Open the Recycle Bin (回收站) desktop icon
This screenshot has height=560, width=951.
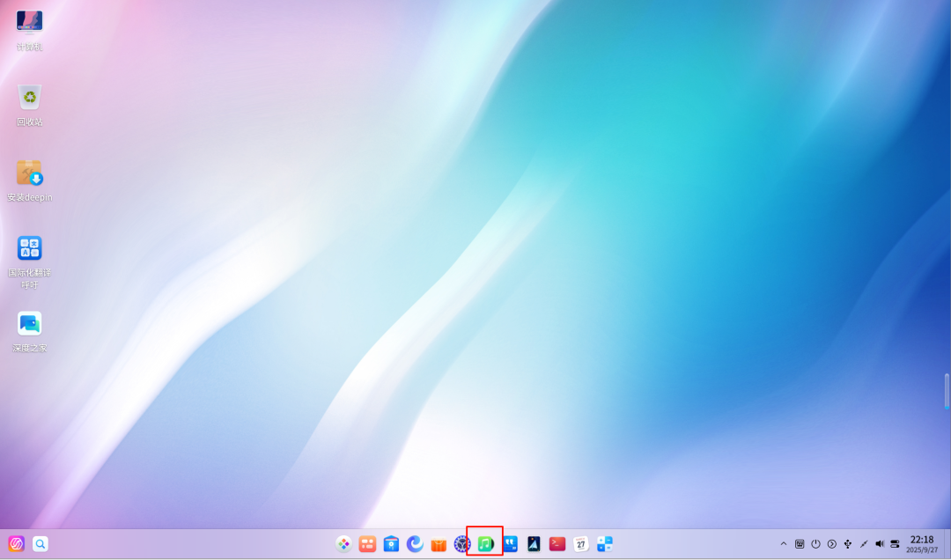tap(30, 98)
